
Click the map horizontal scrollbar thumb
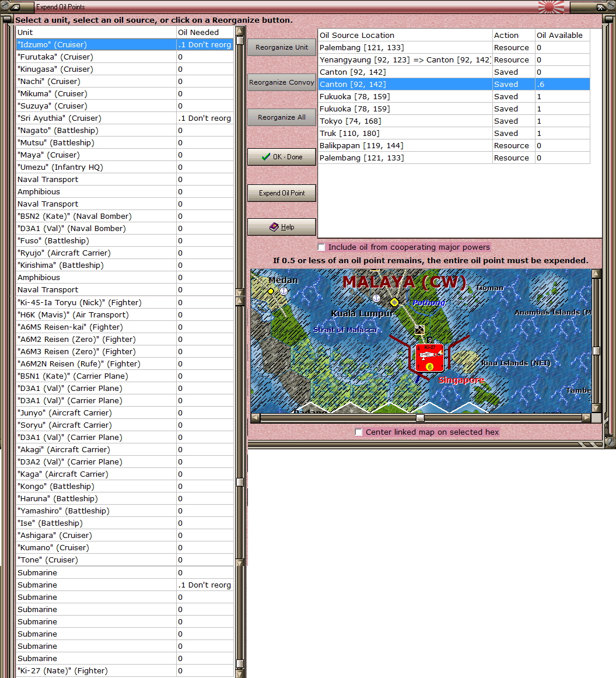pos(420,418)
